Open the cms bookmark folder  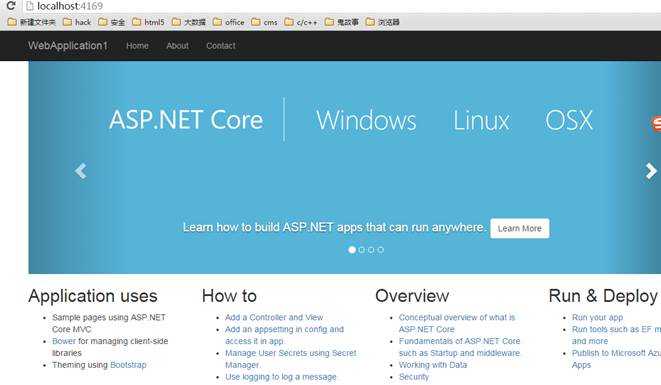click(264, 22)
